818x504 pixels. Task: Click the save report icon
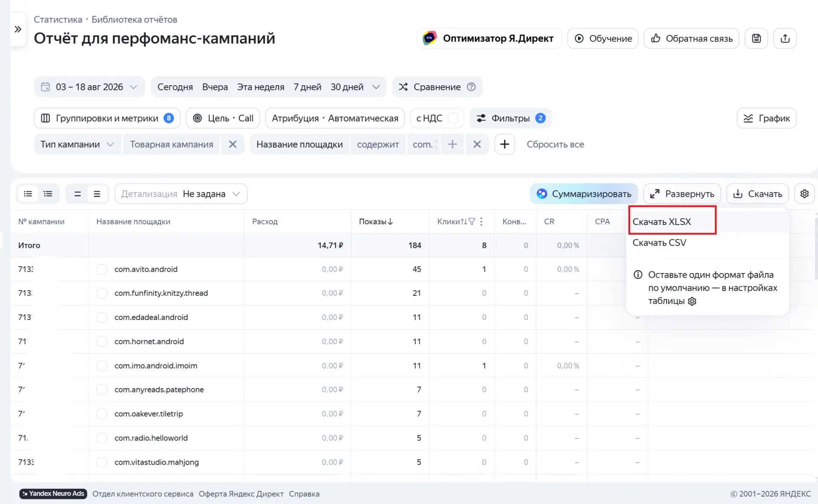click(x=756, y=38)
